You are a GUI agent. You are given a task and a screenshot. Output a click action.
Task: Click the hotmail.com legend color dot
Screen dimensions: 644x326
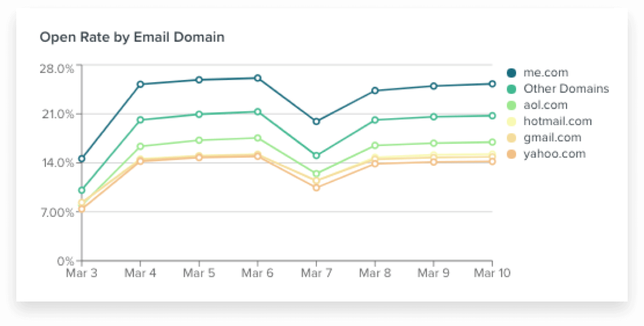click(513, 121)
